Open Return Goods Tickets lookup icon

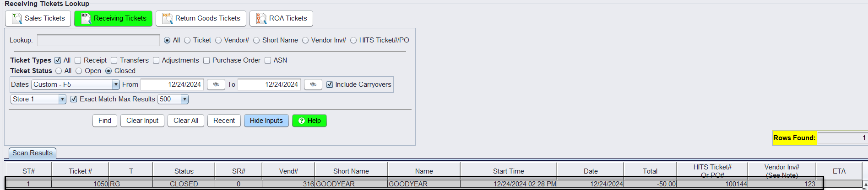point(167,18)
